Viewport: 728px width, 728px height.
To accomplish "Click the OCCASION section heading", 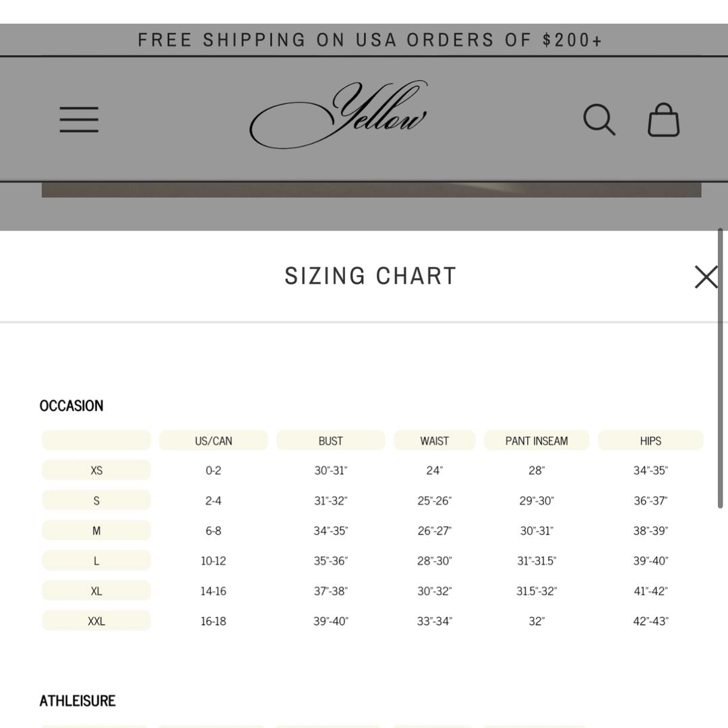I will pos(71,406).
